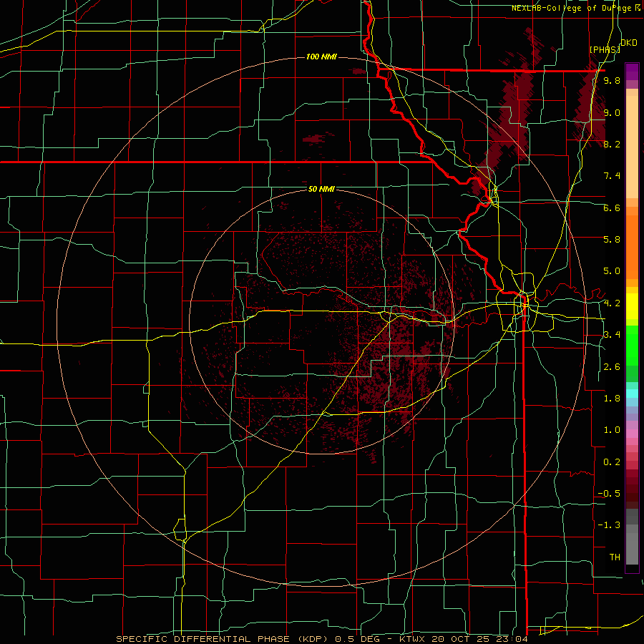Click the -1.3 value on the color scale
644x644 pixels.
pos(609,525)
